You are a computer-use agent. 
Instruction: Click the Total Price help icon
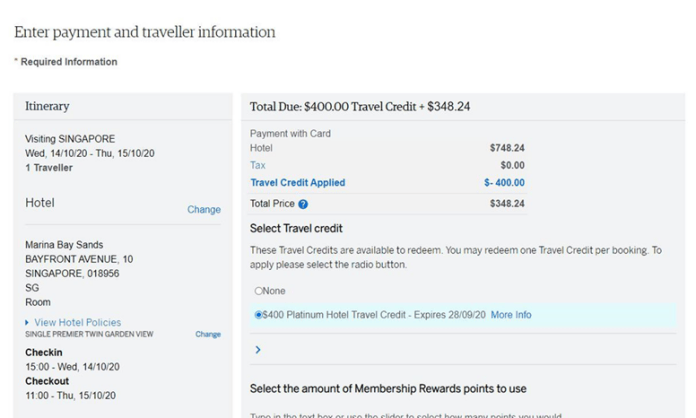click(x=303, y=204)
